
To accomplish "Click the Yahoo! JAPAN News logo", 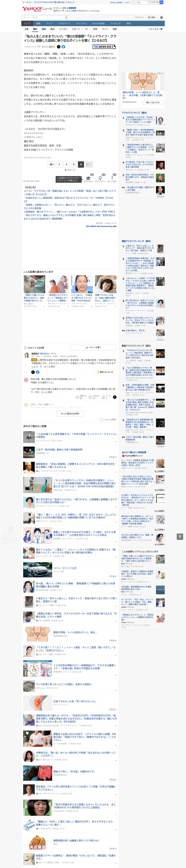I will [x=37, y=9].
